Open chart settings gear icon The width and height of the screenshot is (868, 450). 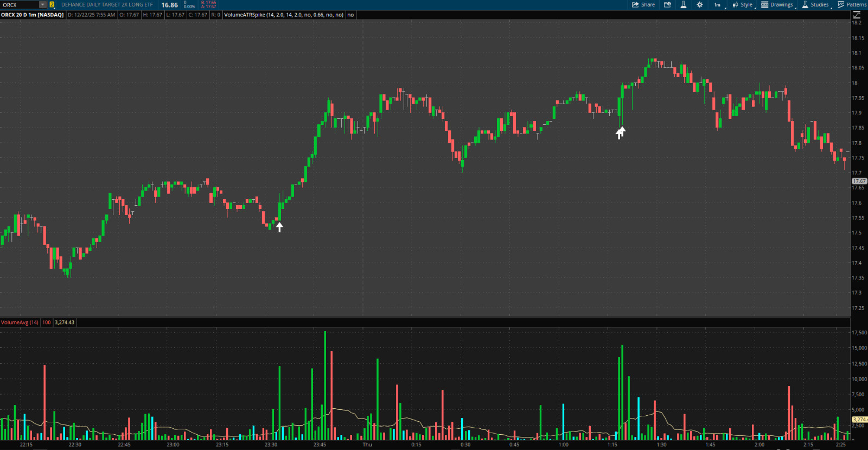pos(700,4)
